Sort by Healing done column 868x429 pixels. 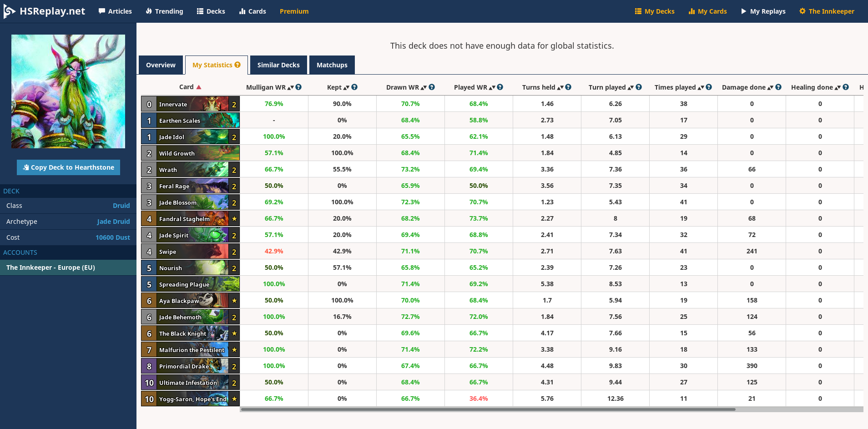[816, 87]
